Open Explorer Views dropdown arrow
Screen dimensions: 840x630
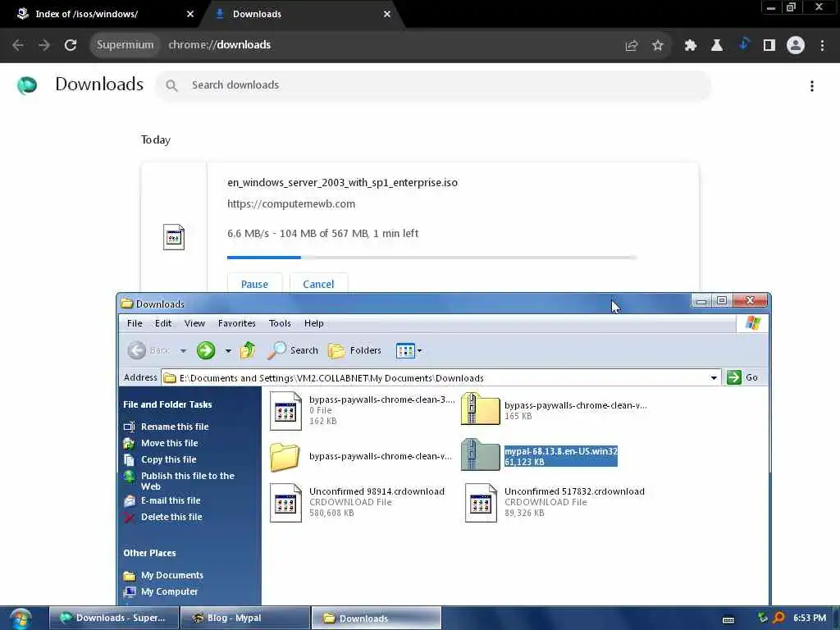419,351
